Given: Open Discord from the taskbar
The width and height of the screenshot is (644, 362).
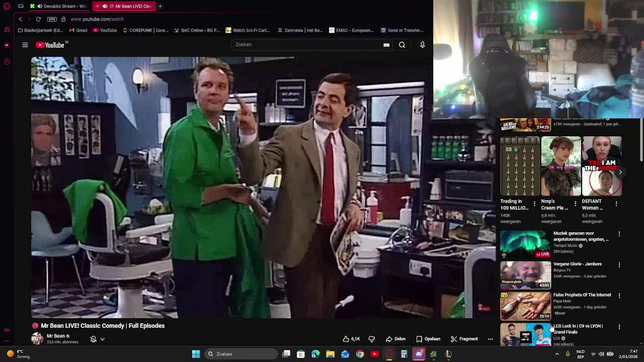Looking at the screenshot, I should point(419,354).
